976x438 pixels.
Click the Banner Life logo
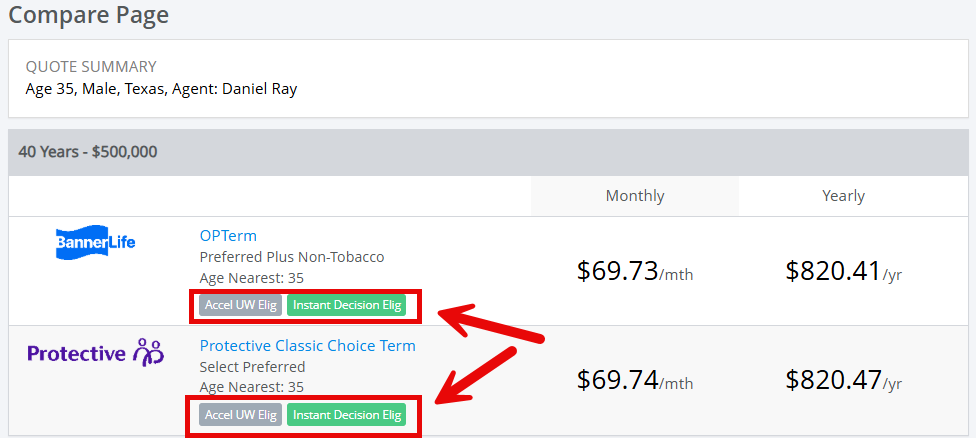(96, 242)
